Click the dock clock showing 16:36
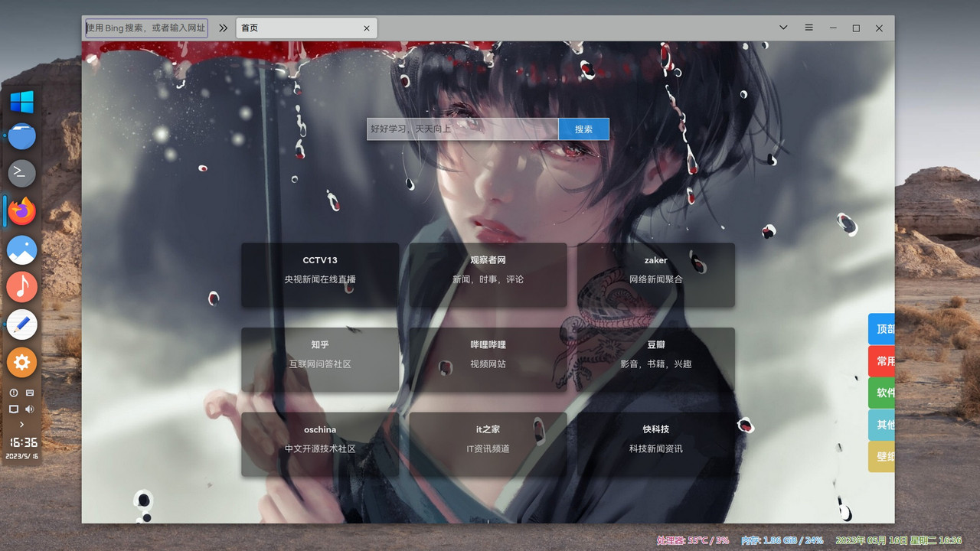The image size is (980, 551). click(23, 442)
